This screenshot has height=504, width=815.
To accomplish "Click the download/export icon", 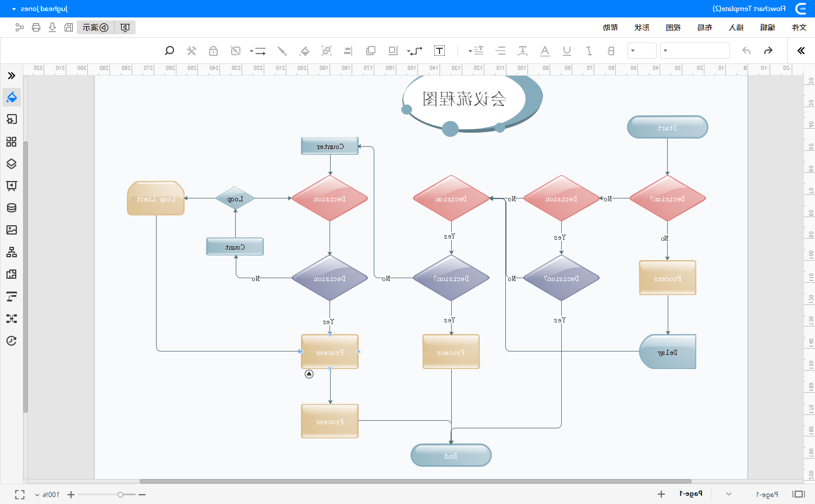I will (52, 27).
